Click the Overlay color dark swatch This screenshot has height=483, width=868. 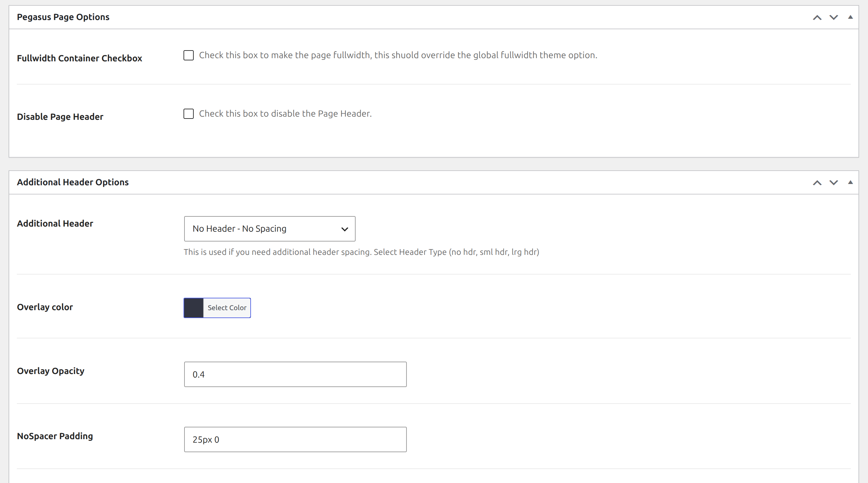coord(194,308)
